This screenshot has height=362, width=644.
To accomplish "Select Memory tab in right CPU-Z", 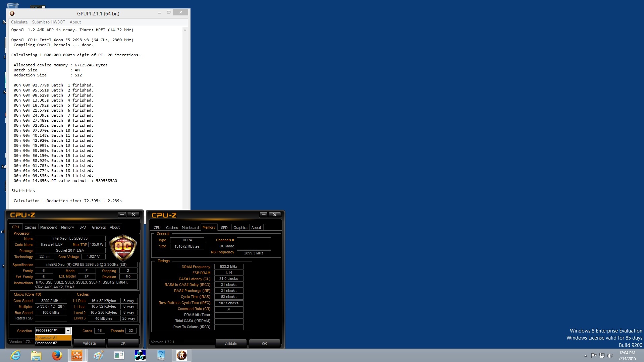I will (x=209, y=227).
